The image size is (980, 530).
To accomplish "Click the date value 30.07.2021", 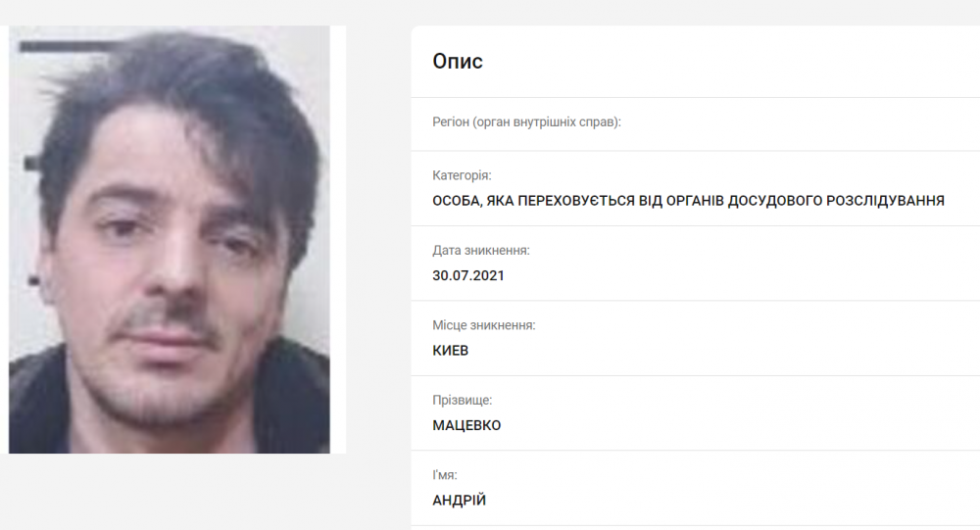I will 468,275.
